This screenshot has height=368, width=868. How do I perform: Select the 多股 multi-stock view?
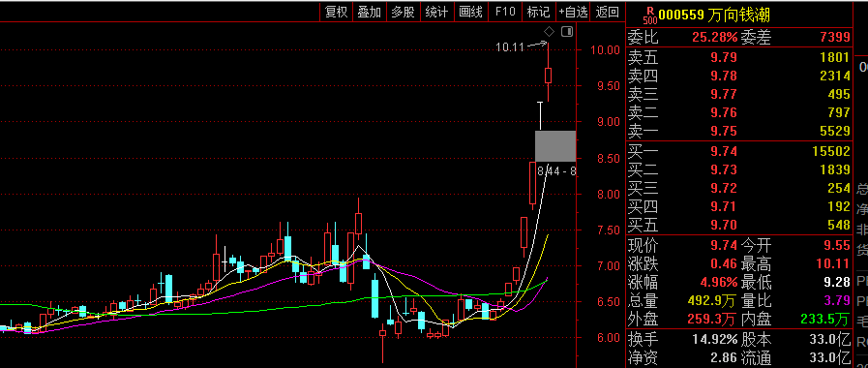pos(403,12)
